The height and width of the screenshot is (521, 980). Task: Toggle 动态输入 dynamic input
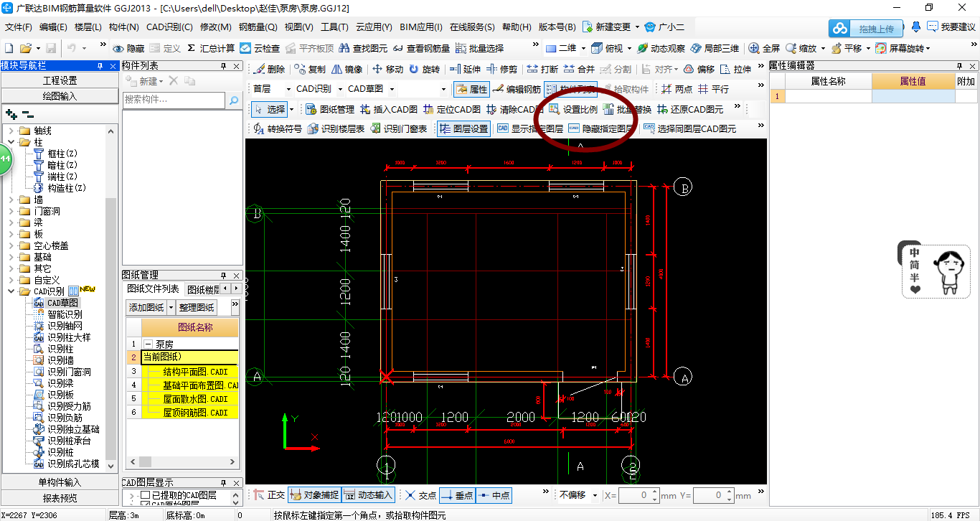[x=369, y=495]
